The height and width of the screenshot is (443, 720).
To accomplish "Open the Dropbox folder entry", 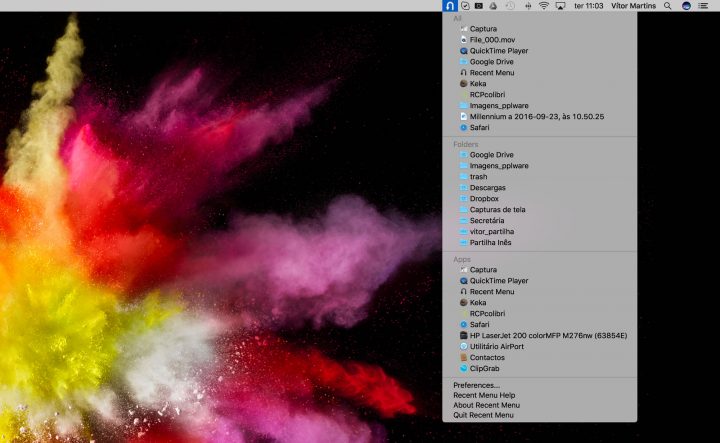I will pyautogui.click(x=484, y=199).
